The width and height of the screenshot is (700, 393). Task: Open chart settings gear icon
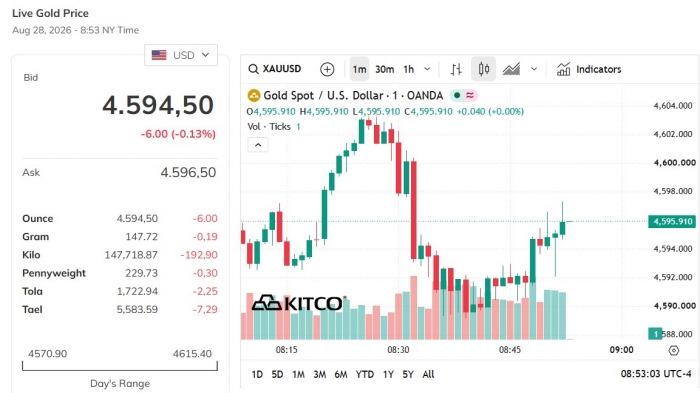pyautogui.click(x=674, y=351)
